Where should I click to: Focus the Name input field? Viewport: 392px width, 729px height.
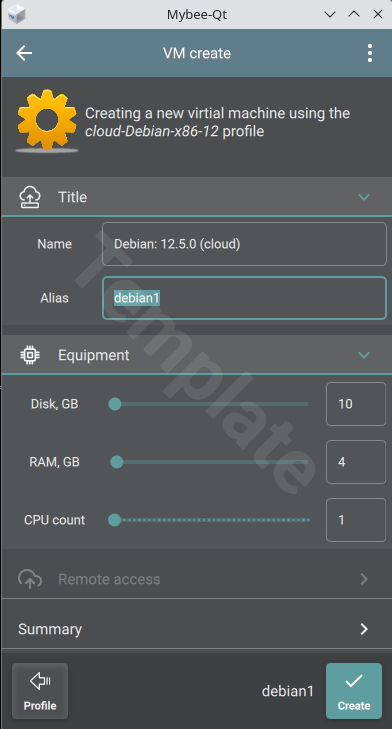tap(244, 244)
